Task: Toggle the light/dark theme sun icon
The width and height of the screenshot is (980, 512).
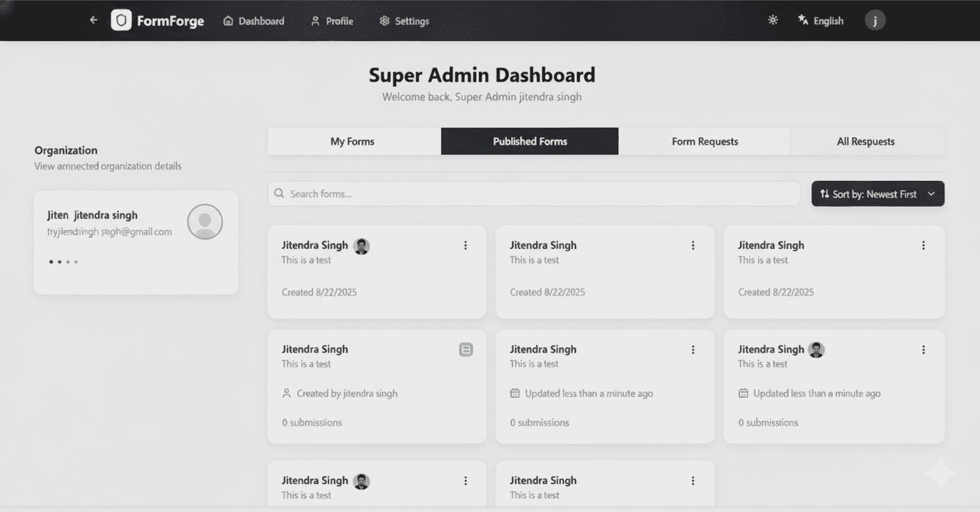Action: pos(773,20)
